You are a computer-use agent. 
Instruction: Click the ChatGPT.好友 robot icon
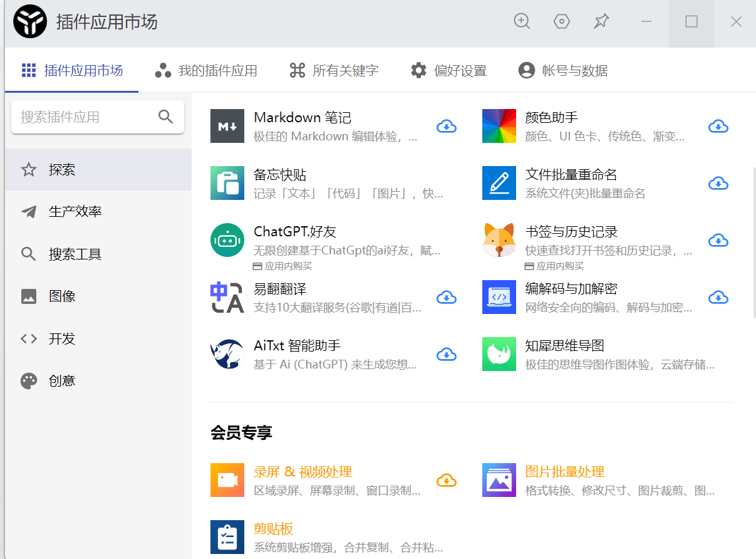227,239
